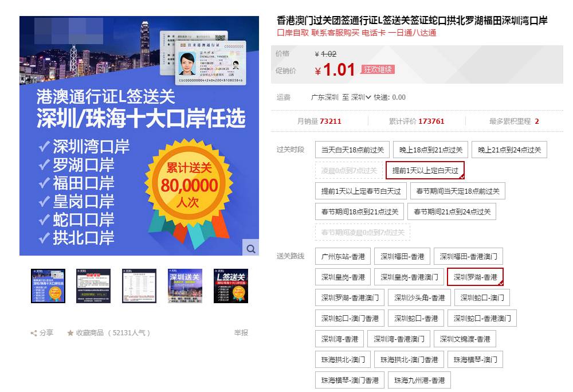Show the third white table thumbnail
Image resolution: width=573 pixels, height=392 pixels.
(x=139, y=286)
